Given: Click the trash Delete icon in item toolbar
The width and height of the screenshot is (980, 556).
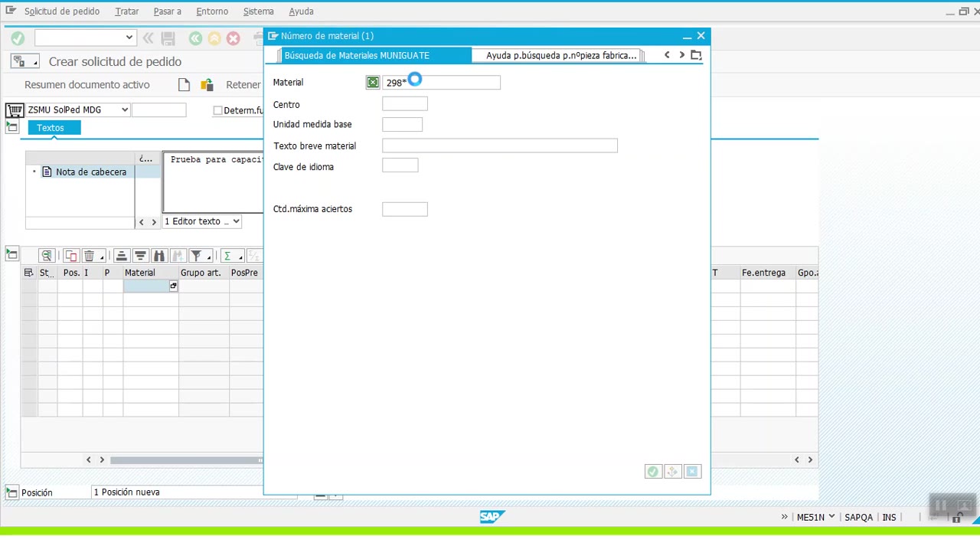Looking at the screenshot, I should (x=89, y=256).
